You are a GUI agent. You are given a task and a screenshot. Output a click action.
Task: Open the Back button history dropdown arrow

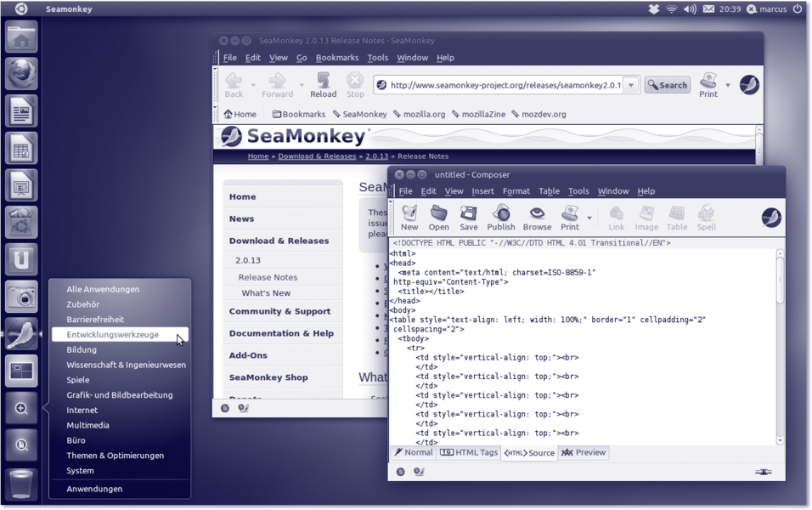coord(253,85)
